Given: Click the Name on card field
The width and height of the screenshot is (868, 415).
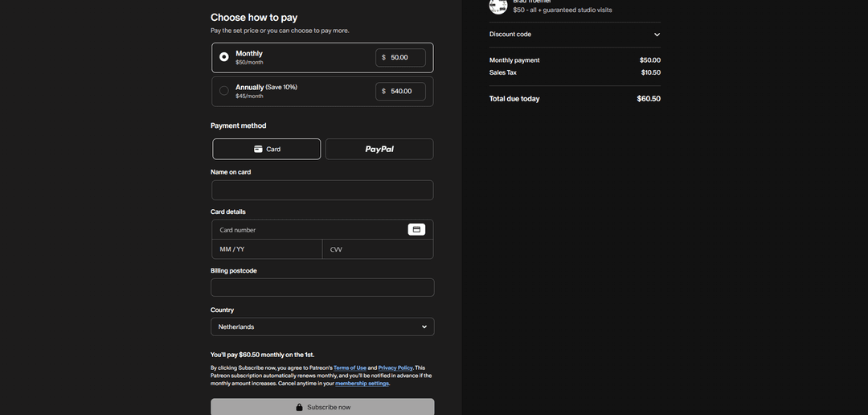Looking at the screenshot, I should 322,190.
